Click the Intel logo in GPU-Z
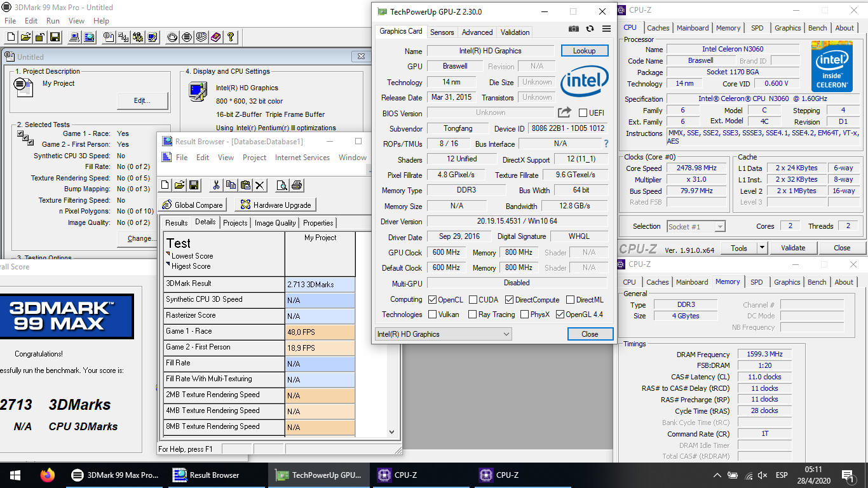868x488 pixels. click(x=585, y=81)
